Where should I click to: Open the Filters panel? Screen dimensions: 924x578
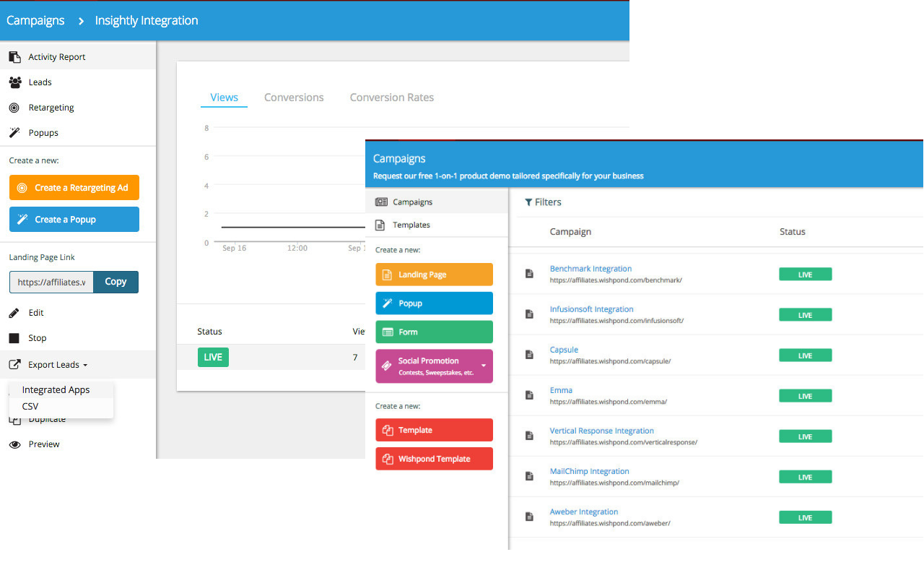tap(543, 202)
